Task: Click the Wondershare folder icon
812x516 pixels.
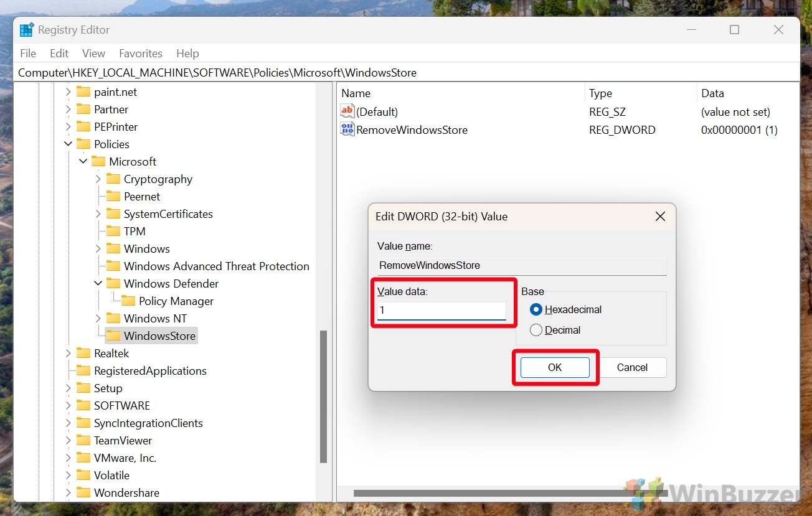Action: (x=83, y=492)
